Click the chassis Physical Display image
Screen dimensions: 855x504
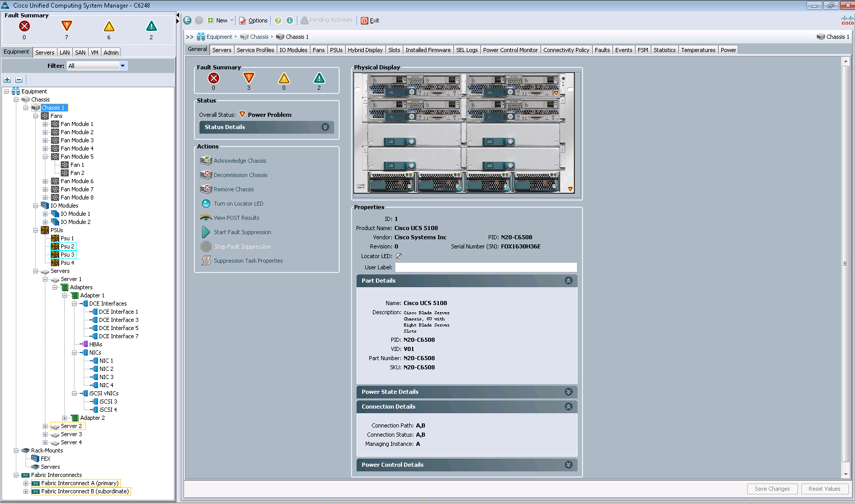(x=464, y=133)
